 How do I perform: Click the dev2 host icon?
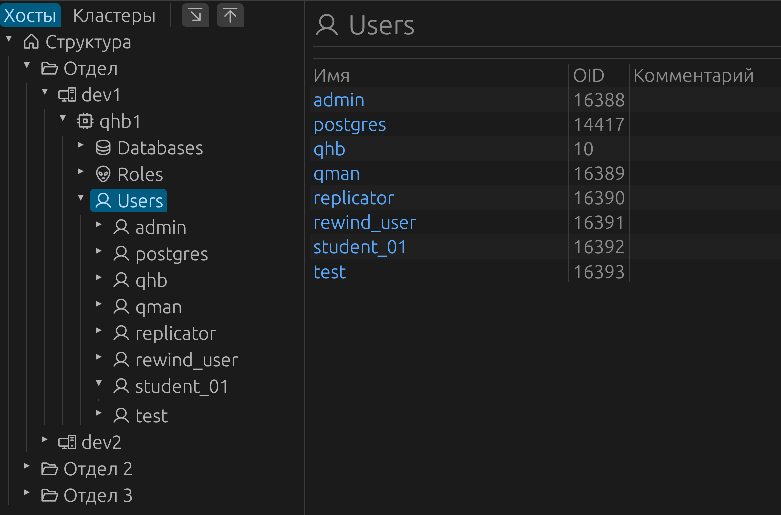[67, 442]
